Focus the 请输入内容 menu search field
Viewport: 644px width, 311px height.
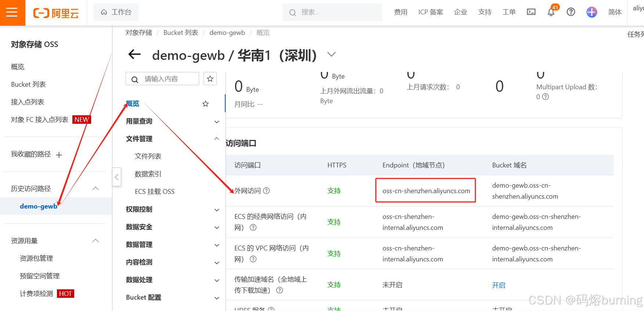click(x=162, y=79)
